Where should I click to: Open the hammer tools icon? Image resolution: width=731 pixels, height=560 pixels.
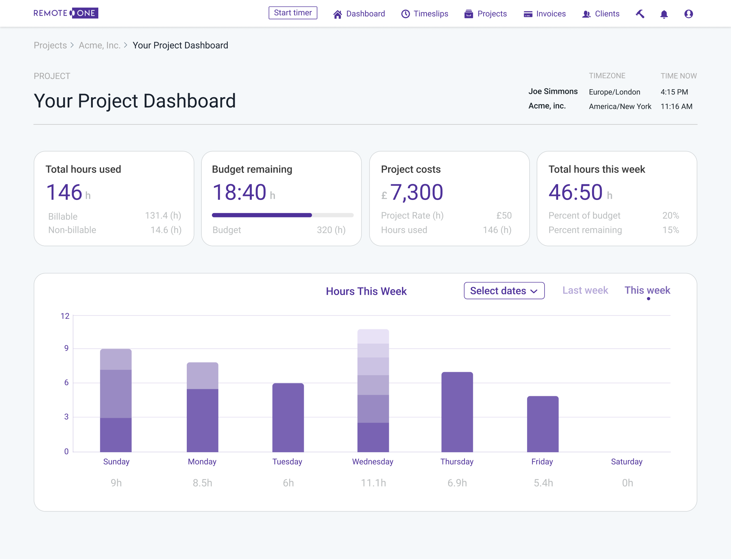coord(640,14)
